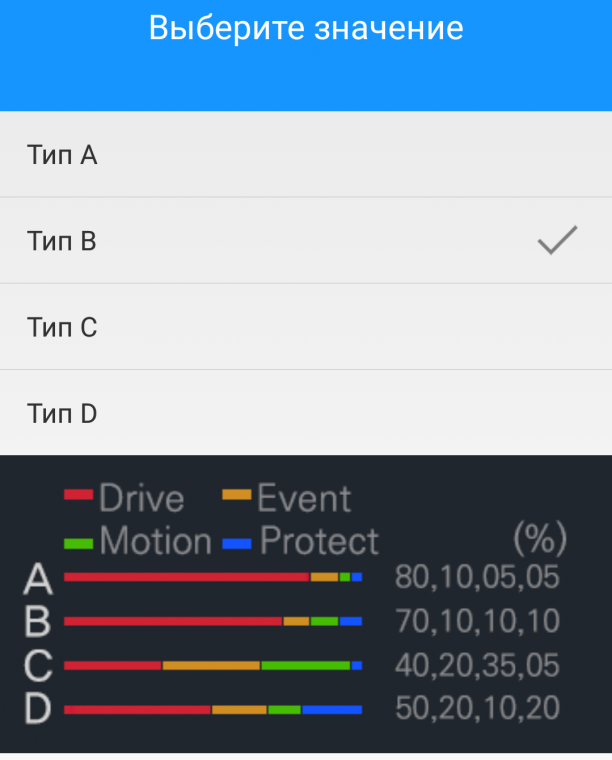Choose Тип C from the list
This screenshot has width=612, height=760.
coord(306,327)
